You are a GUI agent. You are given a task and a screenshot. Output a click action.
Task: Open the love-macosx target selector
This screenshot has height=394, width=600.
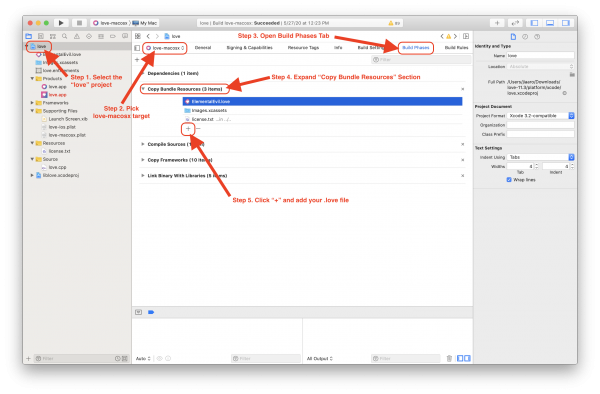(x=165, y=48)
